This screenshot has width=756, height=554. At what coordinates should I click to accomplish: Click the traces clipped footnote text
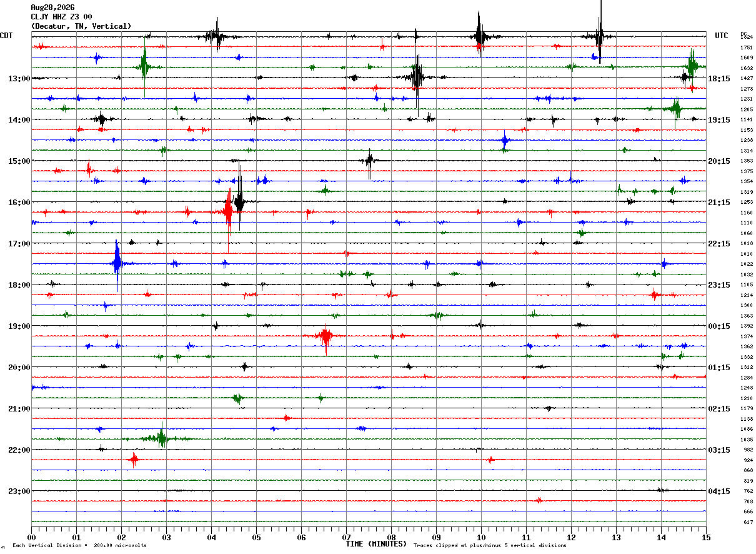(x=490, y=546)
